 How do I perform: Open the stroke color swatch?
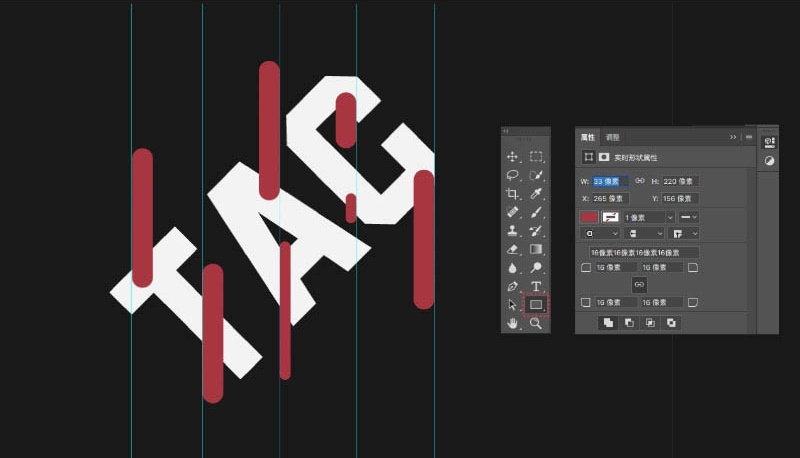pos(610,217)
